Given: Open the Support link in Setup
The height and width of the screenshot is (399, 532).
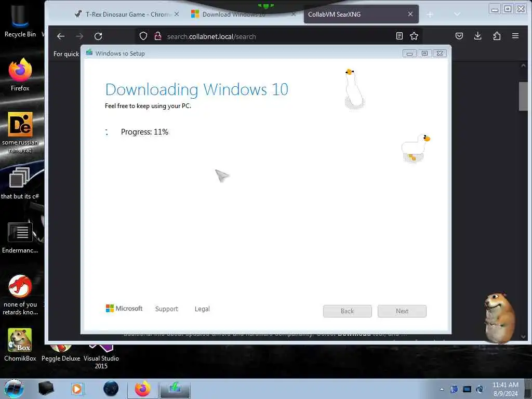Looking at the screenshot, I should [167, 309].
